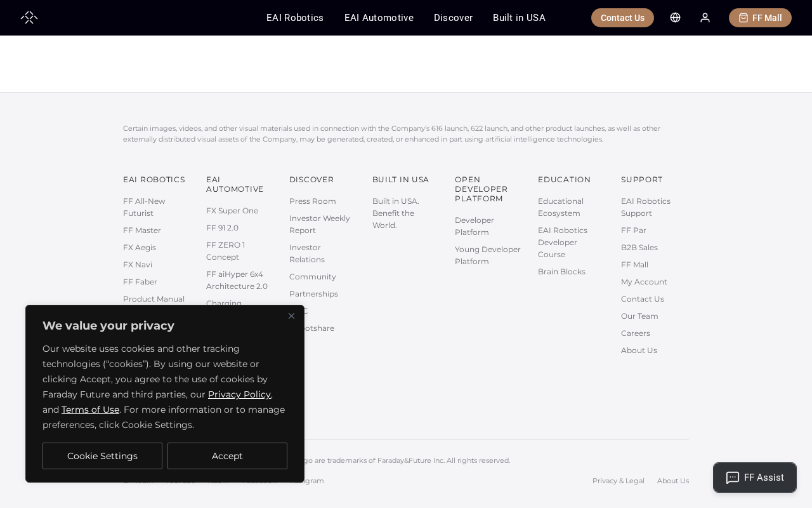
Task: Open 'Built in USA. Benefit the World.' link
Action: 396,213
